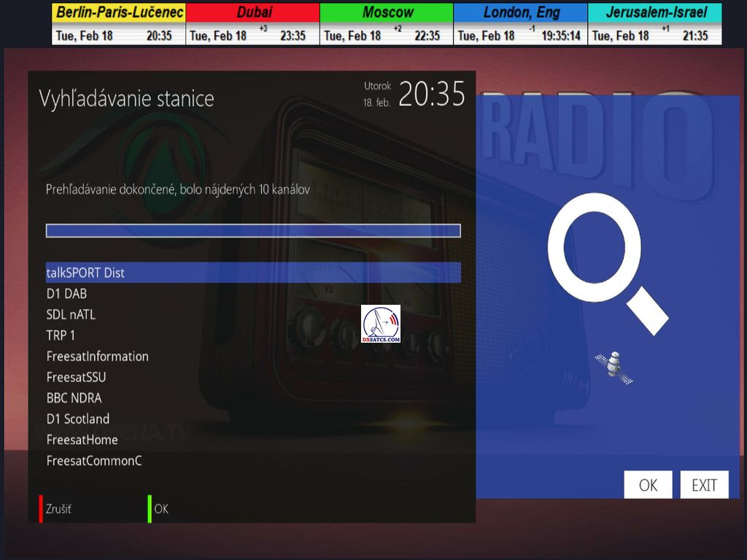Click the white OK button

tap(648, 485)
